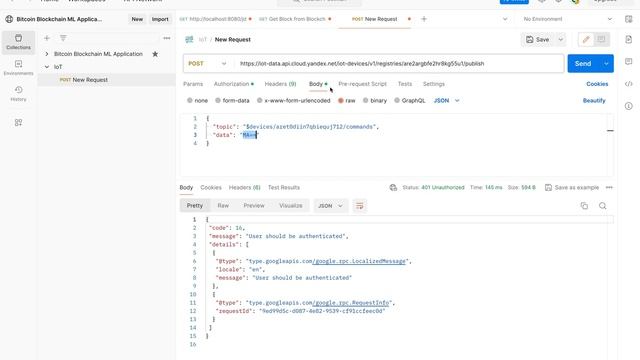This screenshot has width=640, height=360.
Task: Click the pencil edit mode icon
Action: [x=586, y=40]
